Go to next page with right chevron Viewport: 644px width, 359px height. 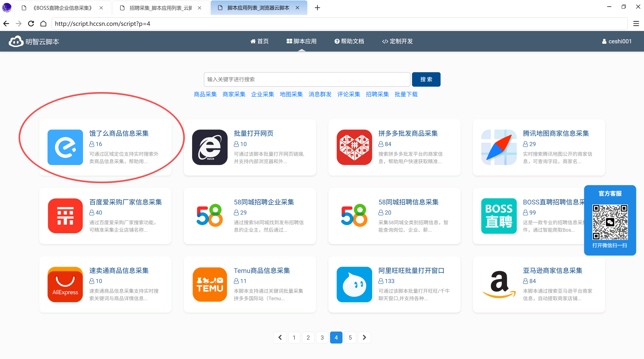[x=364, y=337]
